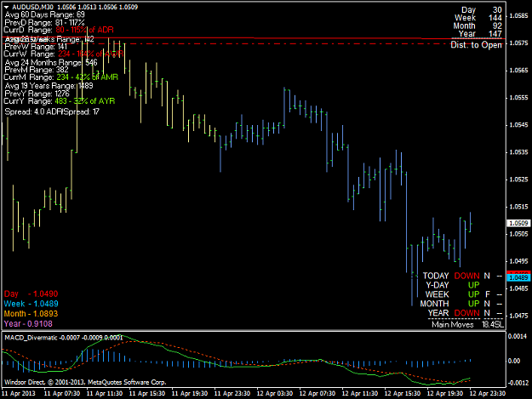532x399 pixels.
Task: Click the 'Avg 24 Months Range: 546' label
Action: pyautogui.click(x=51, y=63)
